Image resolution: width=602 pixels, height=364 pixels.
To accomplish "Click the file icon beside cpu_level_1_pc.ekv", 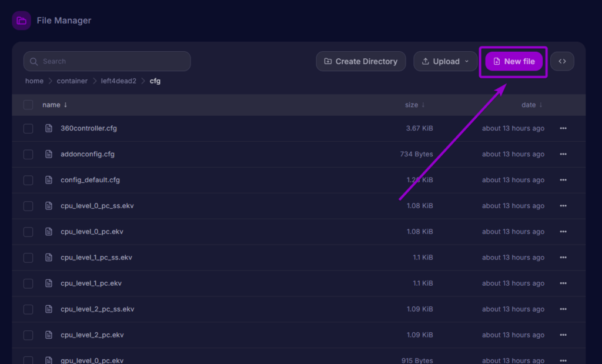I will click(48, 283).
